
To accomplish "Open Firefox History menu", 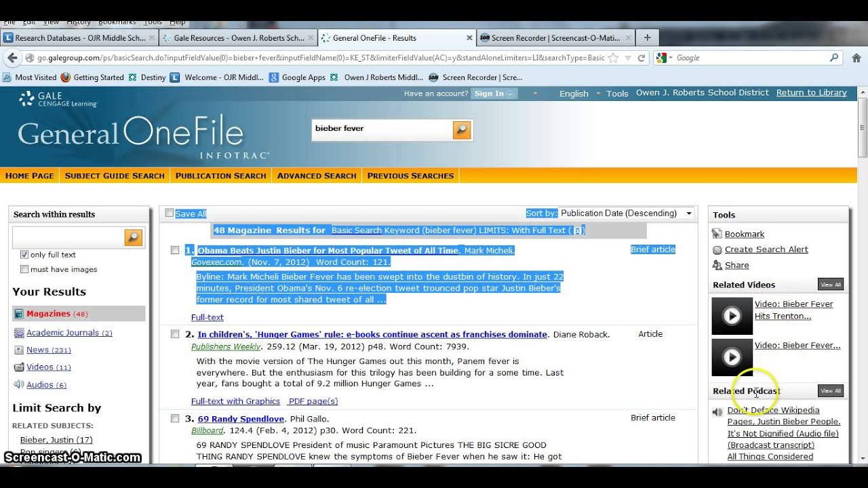I will pyautogui.click(x=79, y=22).
